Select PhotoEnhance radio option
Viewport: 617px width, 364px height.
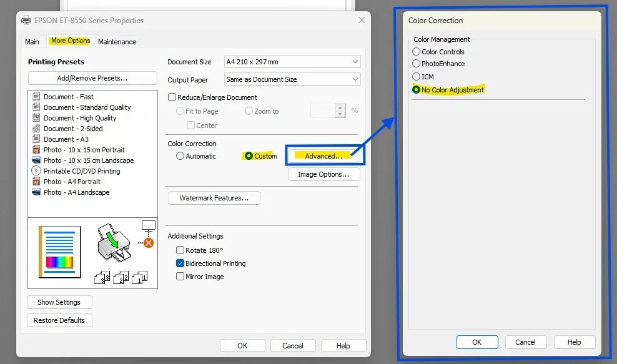(416, 63)
